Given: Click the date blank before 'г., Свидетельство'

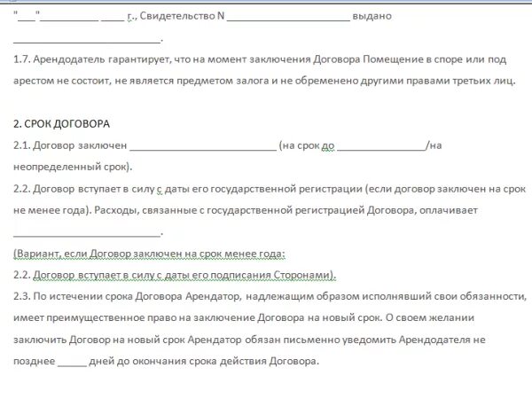Looking at the screenshot, I should tap(71, 19).
